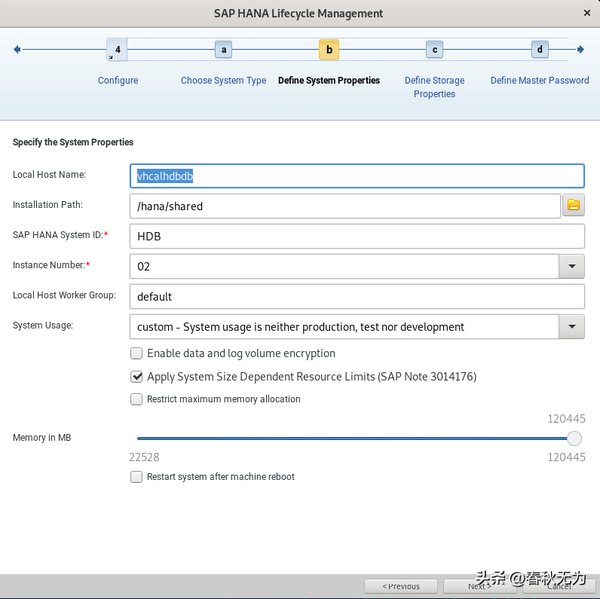Select step c marker in roadmap
Viewport: 600px width, 599px height.
click(x=434, y=49)
